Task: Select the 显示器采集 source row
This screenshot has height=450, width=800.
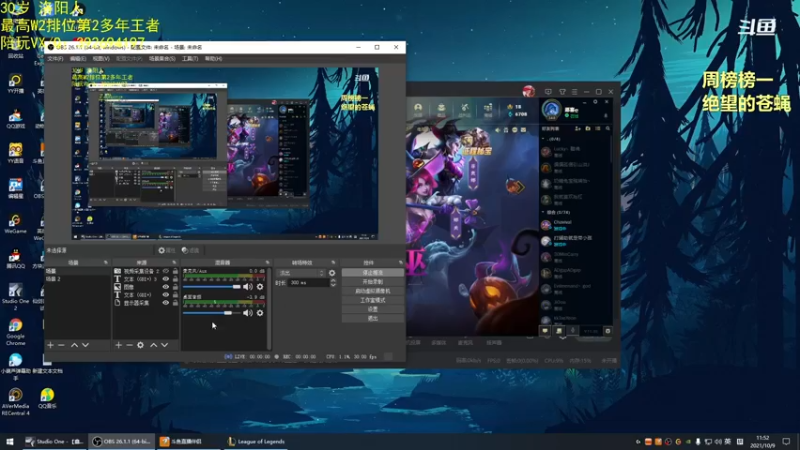Action: pyautogui.click(x=146, y=303)
